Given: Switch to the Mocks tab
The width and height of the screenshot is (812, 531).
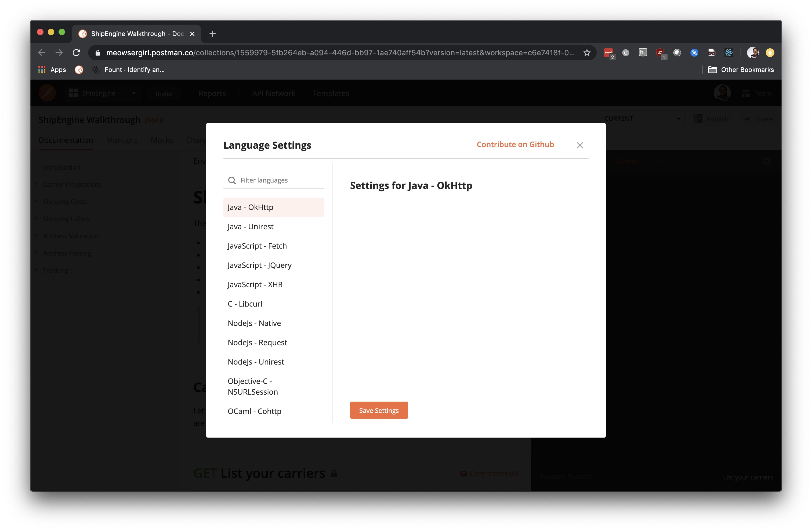Looking at the screenshot, I should (x=162, y=140).
